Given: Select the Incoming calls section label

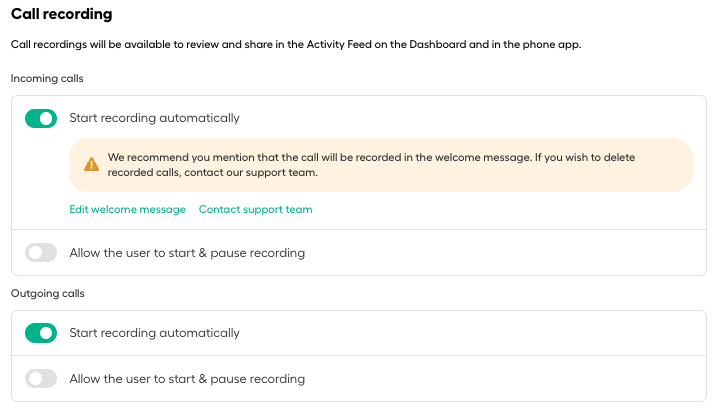Looking at the screenshot, I should click(47, 79).
